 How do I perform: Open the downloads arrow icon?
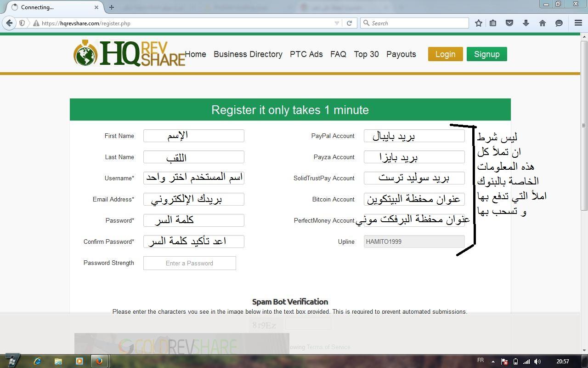pyautogui.click(x=526, y=23)
